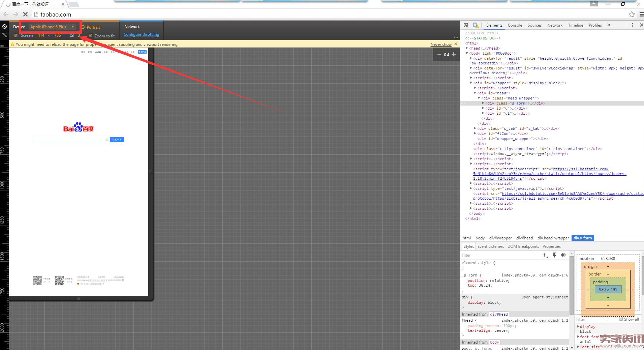Open the Apple iPhone 6 Plus device dropdown
The width and height of the screenshot is (644, 350).
tap(52, 27)
